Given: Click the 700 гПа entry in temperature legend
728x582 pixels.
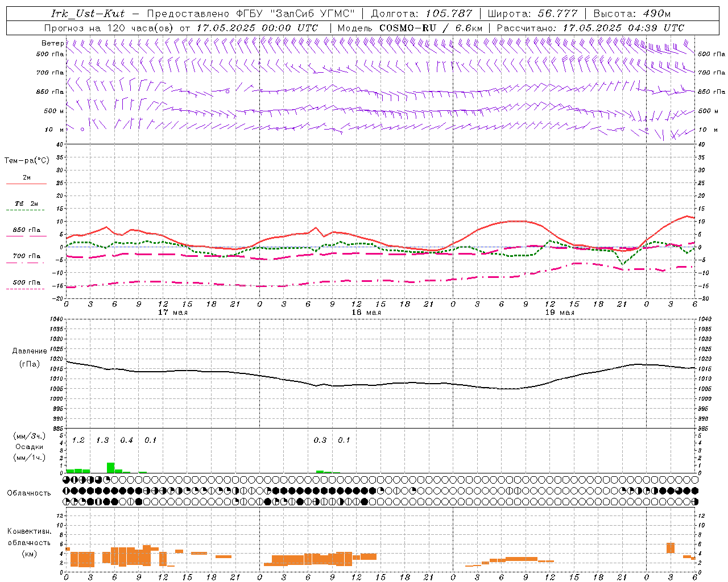Looking at the screenshot, I should tap(27, 256).
